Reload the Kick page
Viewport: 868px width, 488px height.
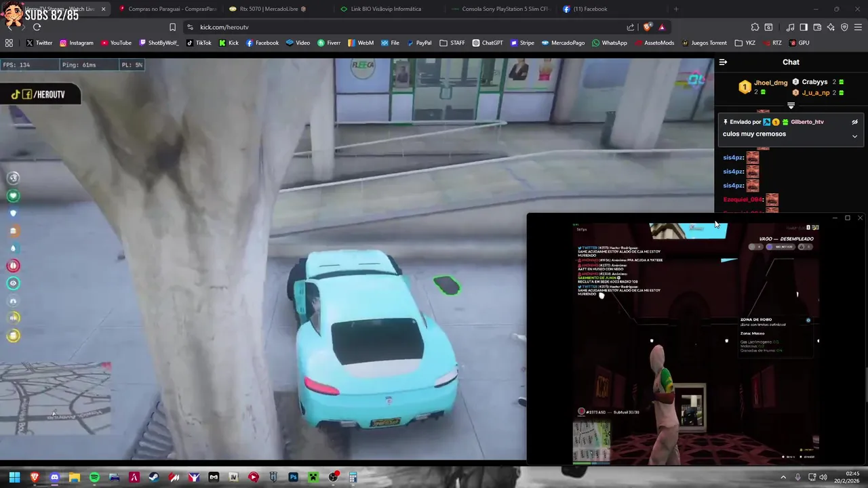click(37, 27)
